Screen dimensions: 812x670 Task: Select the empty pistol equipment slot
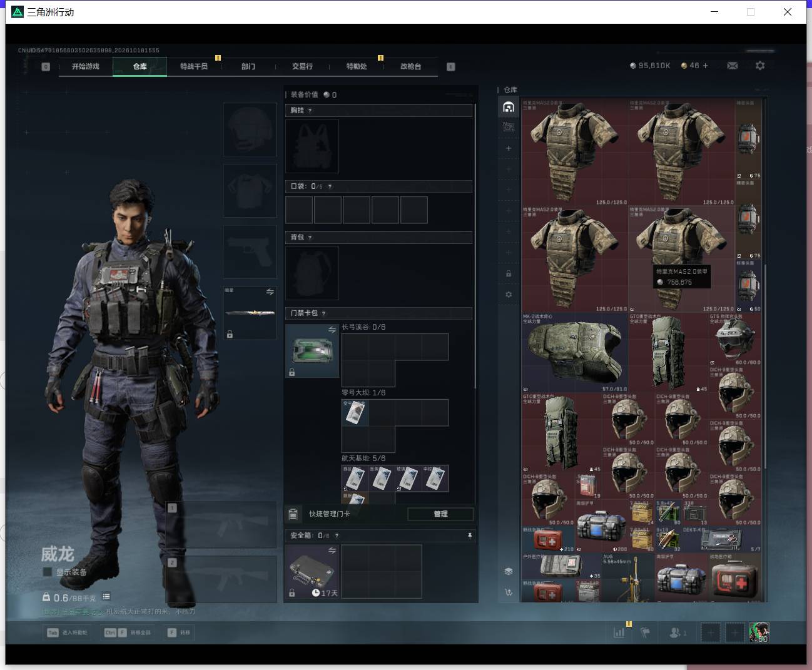tap(250, 252)
